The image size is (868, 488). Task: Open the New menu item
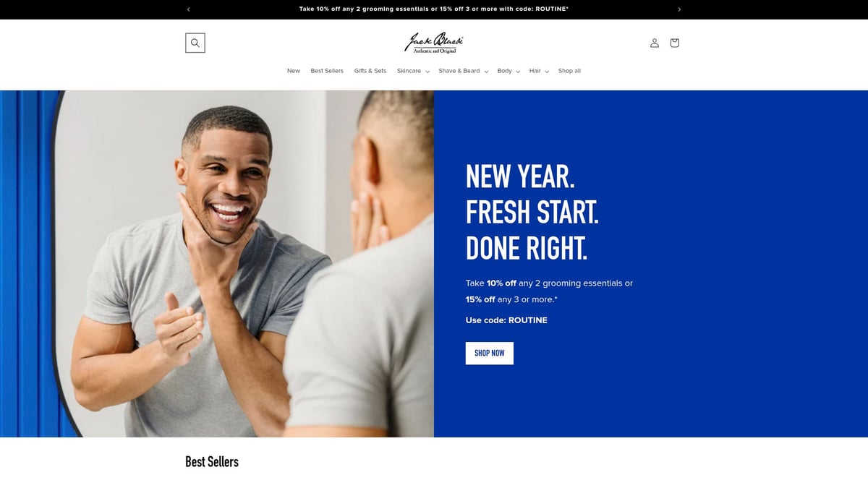(x=294, y=71)
